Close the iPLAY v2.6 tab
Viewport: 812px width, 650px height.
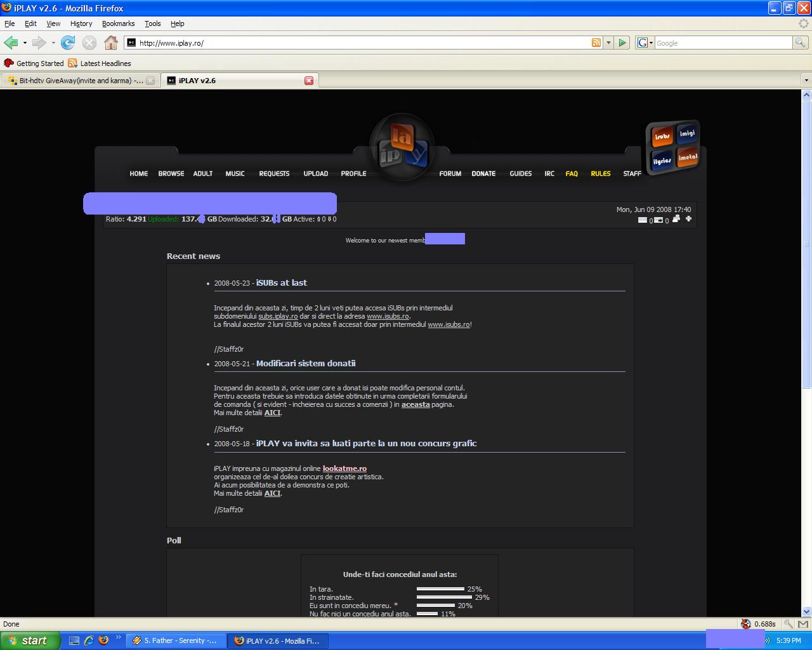click(309, 81)
